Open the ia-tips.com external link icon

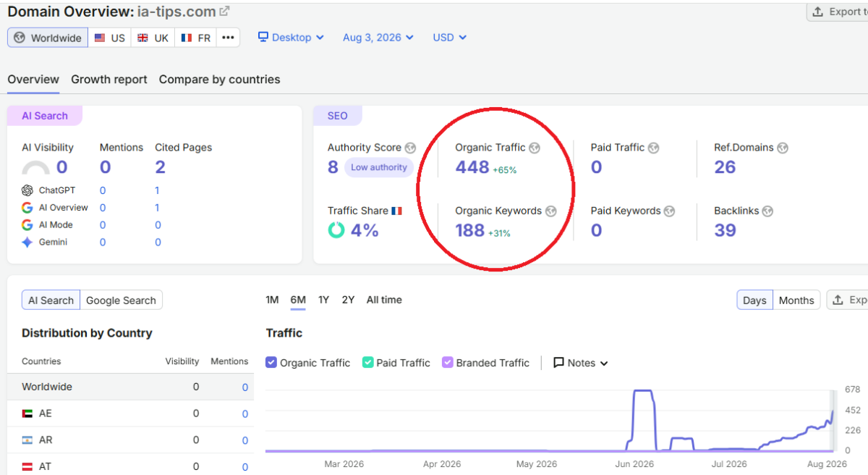224,12
